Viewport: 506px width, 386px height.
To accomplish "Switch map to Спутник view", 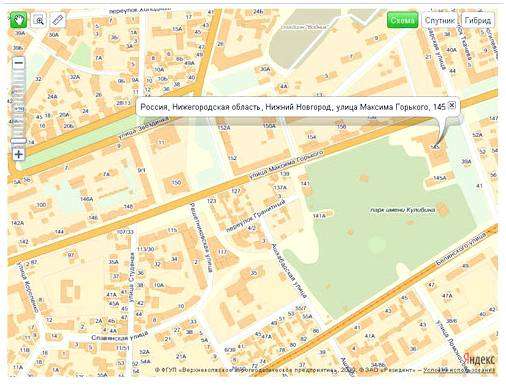I will click(439, 20).
